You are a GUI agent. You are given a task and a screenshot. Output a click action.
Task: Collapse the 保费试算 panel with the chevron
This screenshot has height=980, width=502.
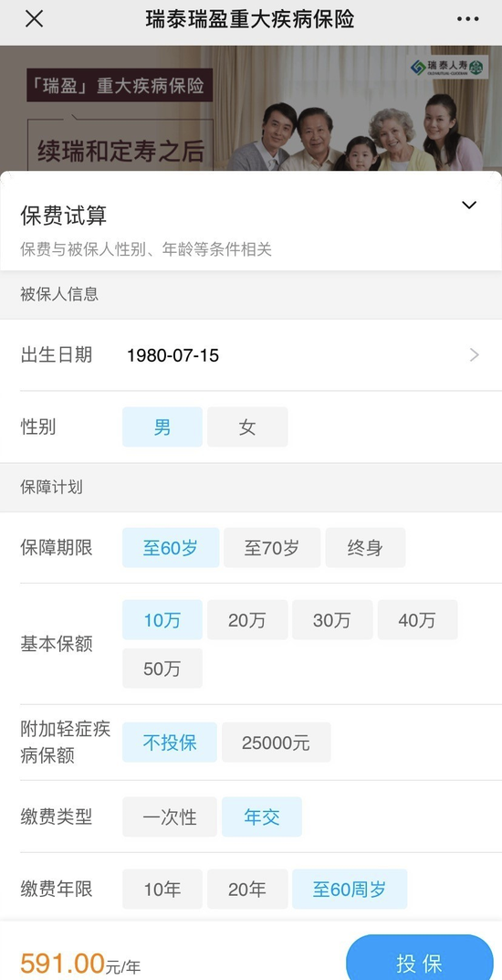coord(469,205)
